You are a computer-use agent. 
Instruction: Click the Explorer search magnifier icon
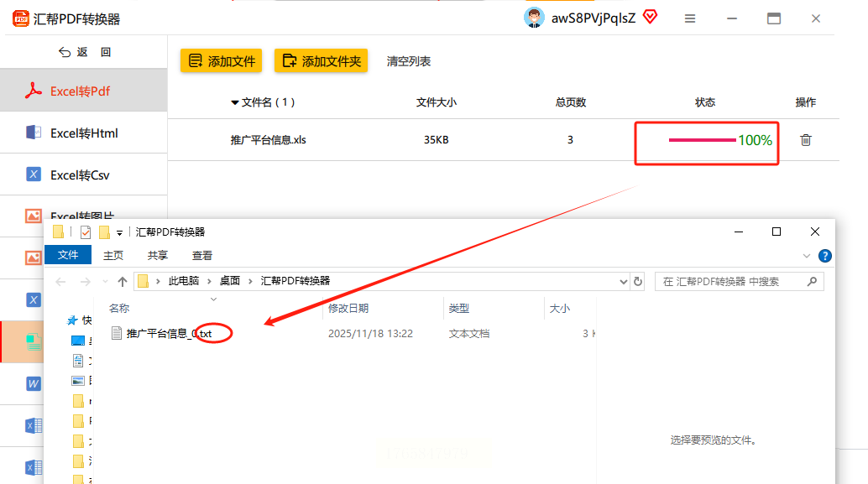[812, 282]
